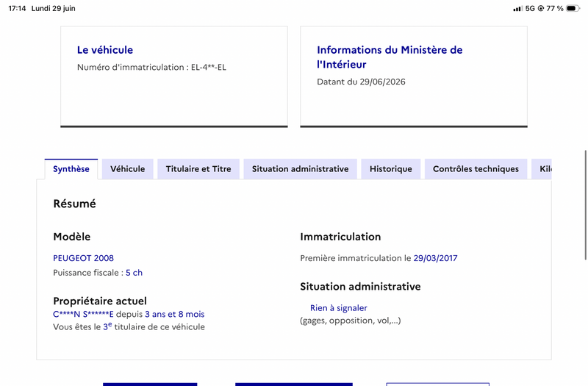Switch to the Contrôles techniques tab
Image resolution: width=588 pixels, height=386 pixels.
476,169
